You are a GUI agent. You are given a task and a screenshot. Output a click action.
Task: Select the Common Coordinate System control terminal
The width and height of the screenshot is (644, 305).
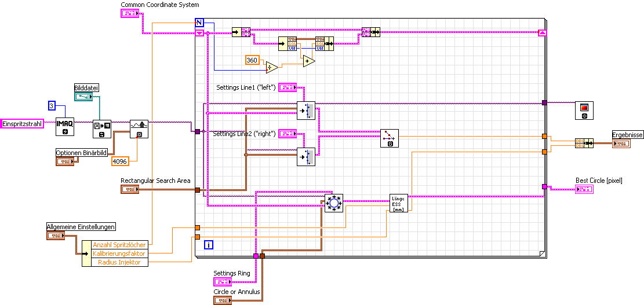click(x=130, y=13)
